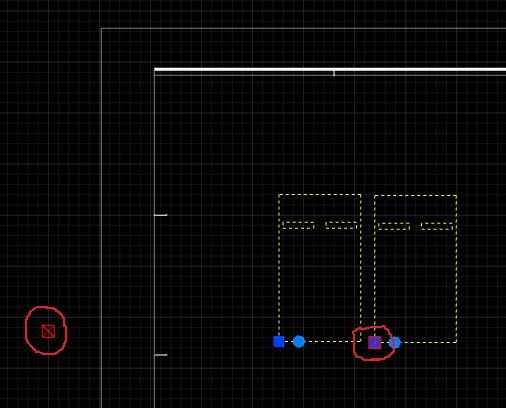Click the bright blue circular grip beside the blue square
This screenshot has height=408, width=506.
pos(299,342)
